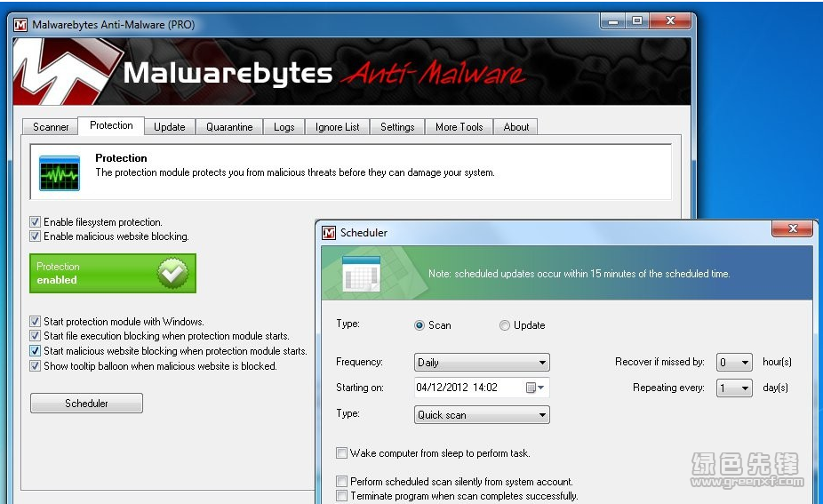Click the Malwarebytes title bar app icon
Image resolution: width=823 pixels, height=504 pixels.
[20, 25]
